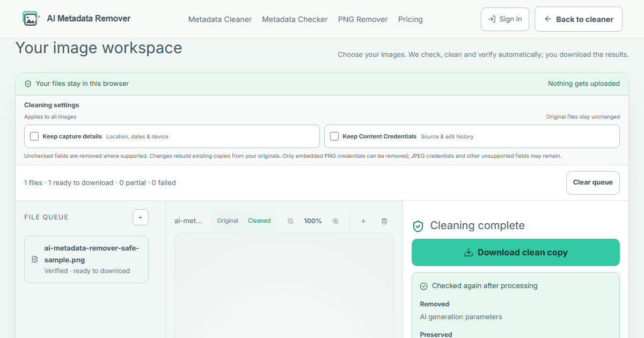644x338 pixels.
Task: Tick the Keep Content Credentials checkbox
Action: tap(334, 136)
